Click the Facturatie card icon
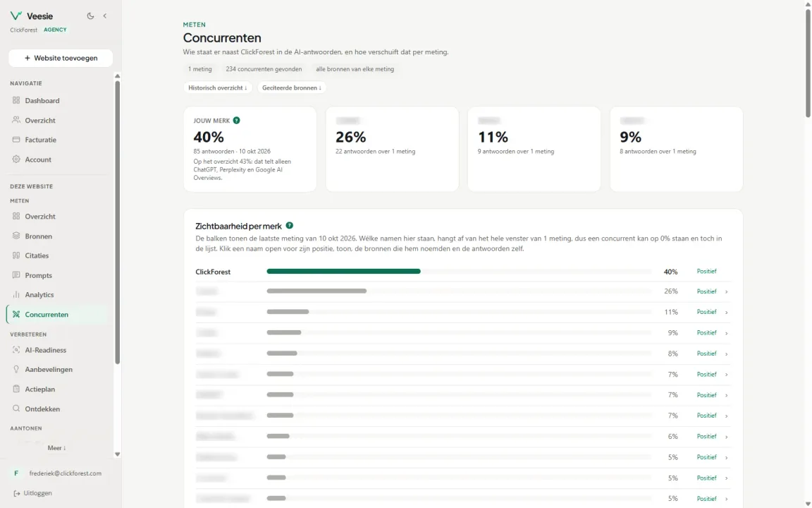812x508 pixels. click(16, 140)
